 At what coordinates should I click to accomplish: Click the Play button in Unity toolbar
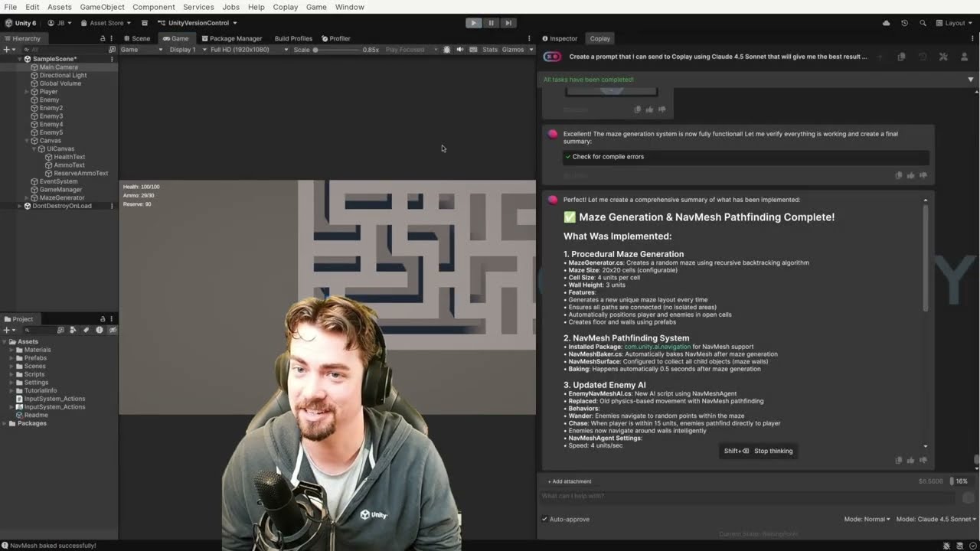(x=474, y=23)
